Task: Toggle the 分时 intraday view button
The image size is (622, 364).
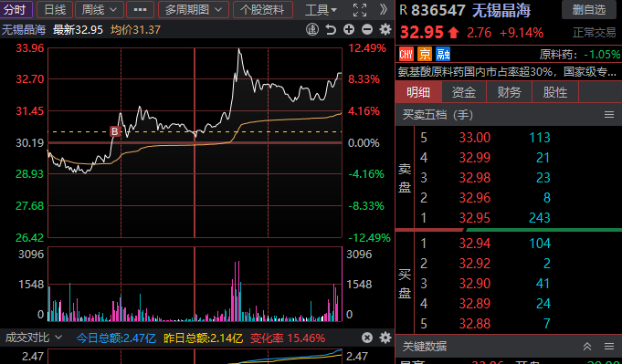Action: (x=16, y=9)
